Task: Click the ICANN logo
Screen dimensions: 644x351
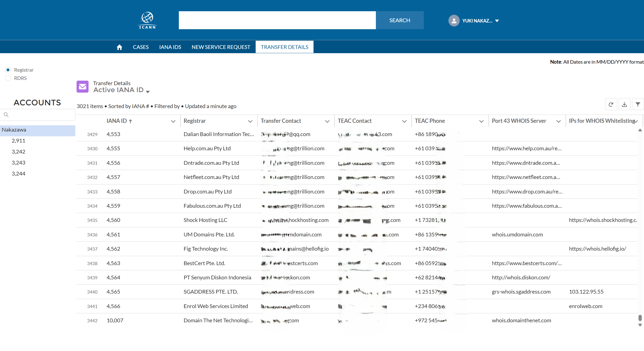Action: coord(147,20)
